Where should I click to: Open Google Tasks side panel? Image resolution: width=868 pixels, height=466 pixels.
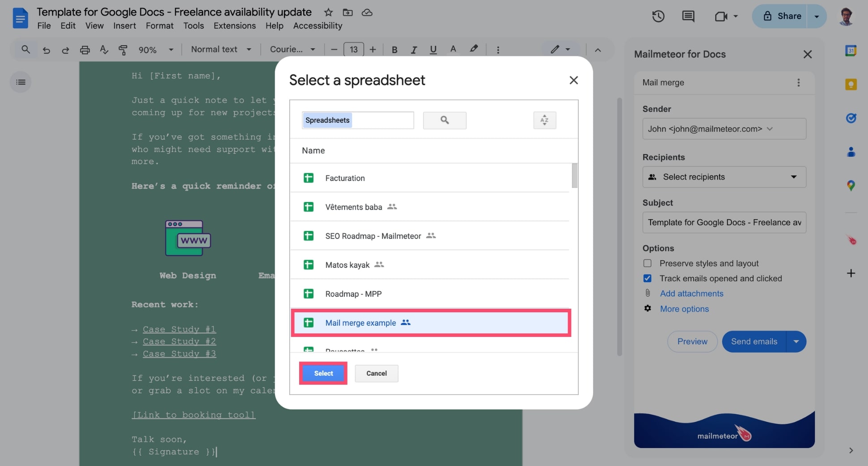[851, 118]
